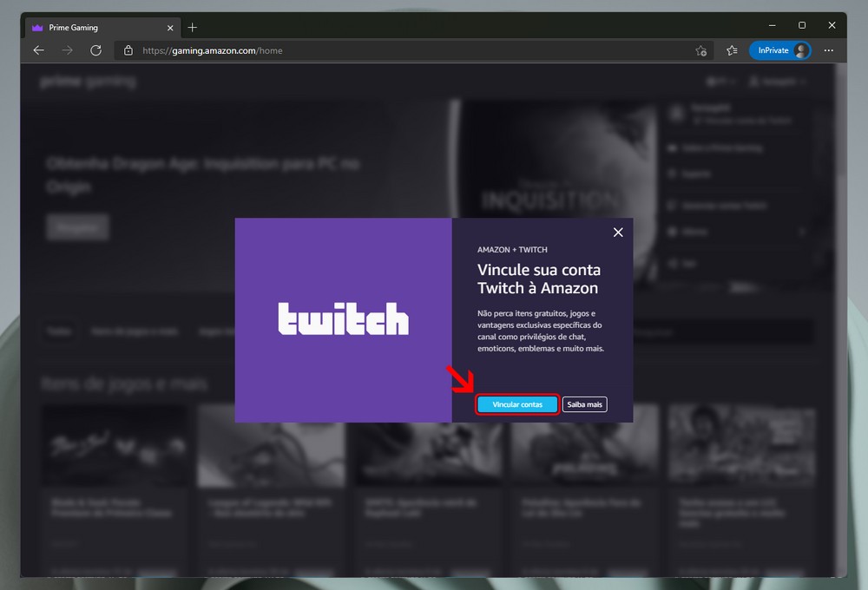Open the InPrivate profile button
The image size is (868, 590).
point(779,50)
